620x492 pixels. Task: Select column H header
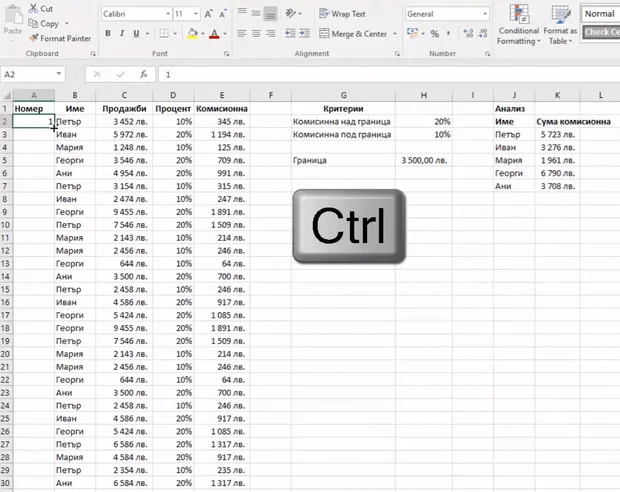[423, 95]
